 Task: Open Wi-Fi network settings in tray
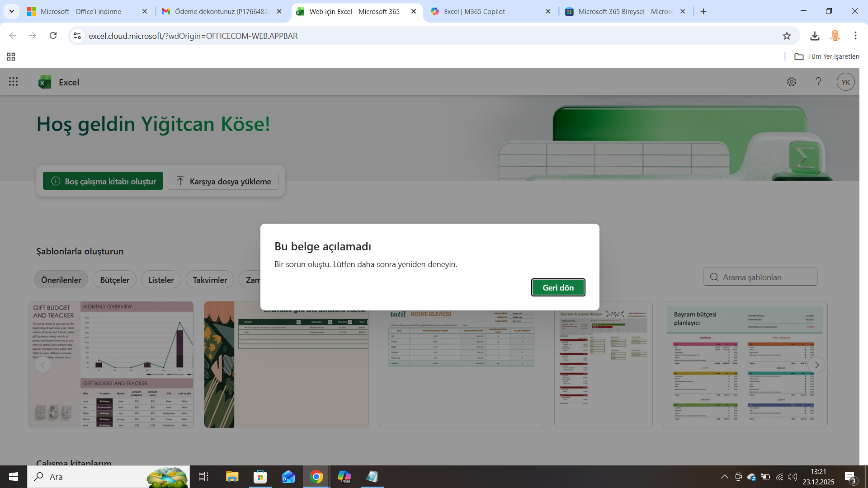(x=779, y=477)
